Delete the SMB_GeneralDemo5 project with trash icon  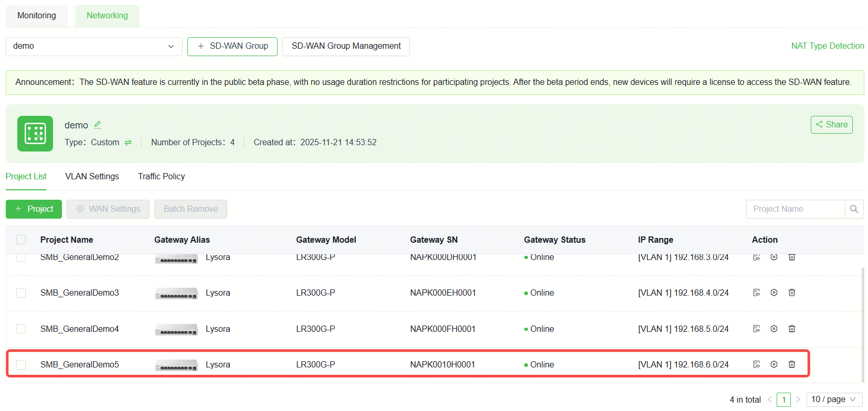tap(791, 364)
